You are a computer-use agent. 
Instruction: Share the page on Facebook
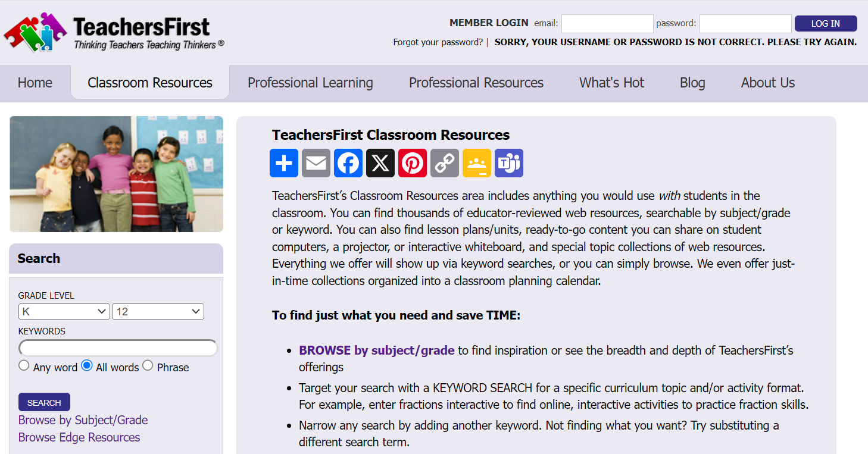pyautogui.click(x=348, y=163)
